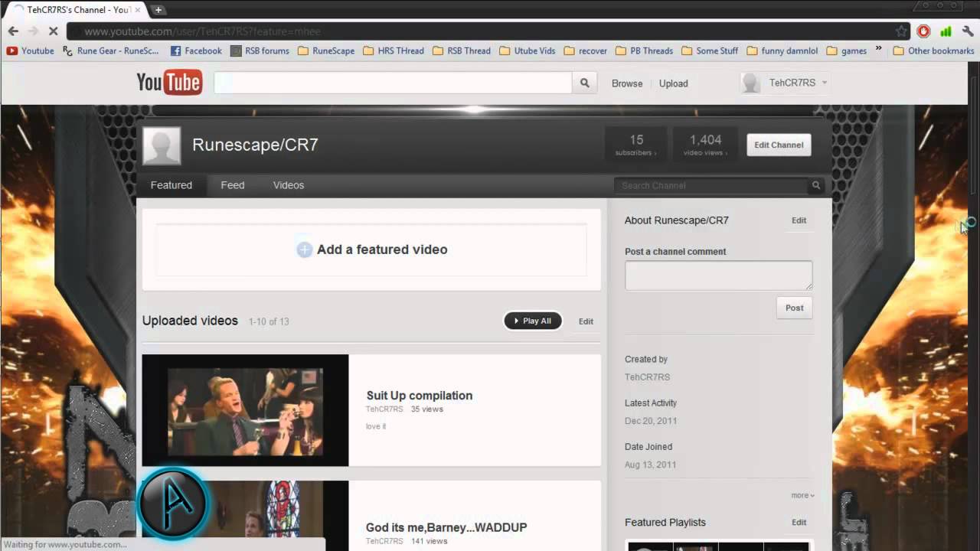This screenshot has height=551, width=980.
Task: Switch to the Feed tab
Action: click(x=233, y=185)
